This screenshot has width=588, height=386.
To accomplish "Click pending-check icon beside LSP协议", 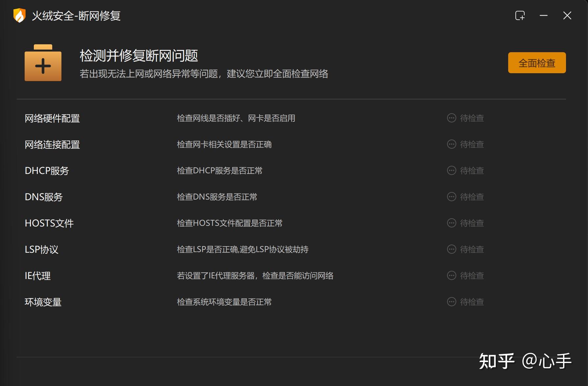I will pos(452,249).
